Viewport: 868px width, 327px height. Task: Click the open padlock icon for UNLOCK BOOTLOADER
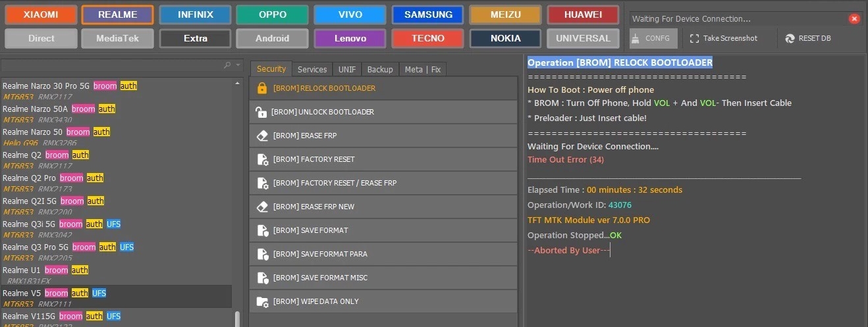pyautogui.click(x=261, y=112)
